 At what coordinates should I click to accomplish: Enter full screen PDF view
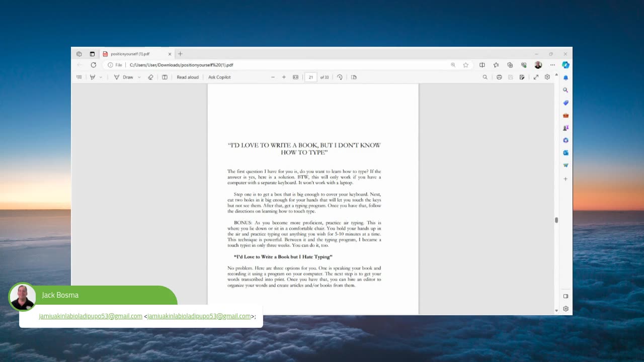coord(536,77)
